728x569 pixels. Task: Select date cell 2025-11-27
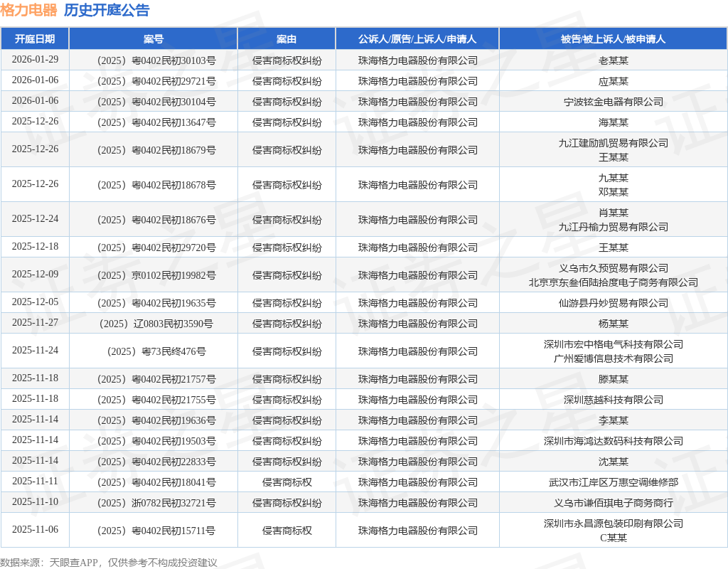pos(35,323)
